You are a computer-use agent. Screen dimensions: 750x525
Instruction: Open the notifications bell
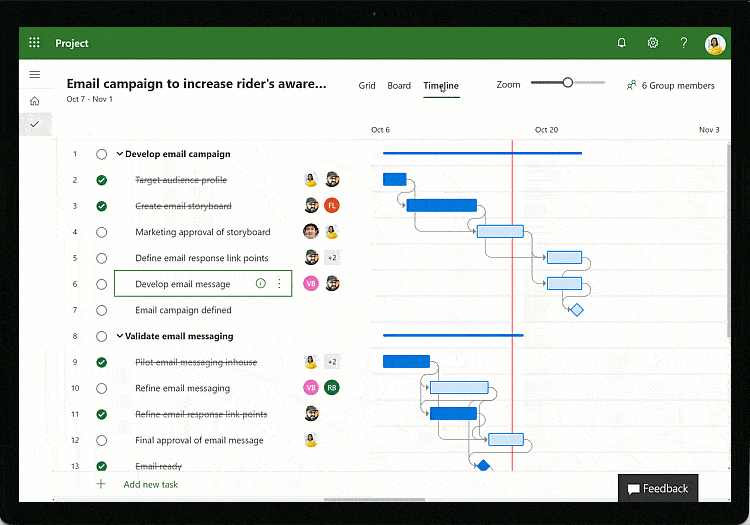coord(621,43)
